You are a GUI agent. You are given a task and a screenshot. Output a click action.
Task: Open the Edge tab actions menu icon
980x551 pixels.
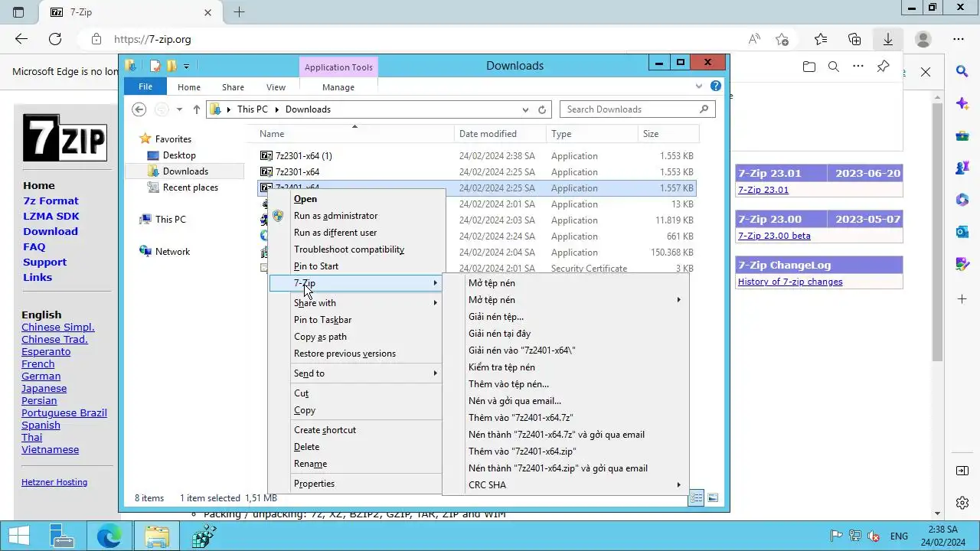click(18, 12)
